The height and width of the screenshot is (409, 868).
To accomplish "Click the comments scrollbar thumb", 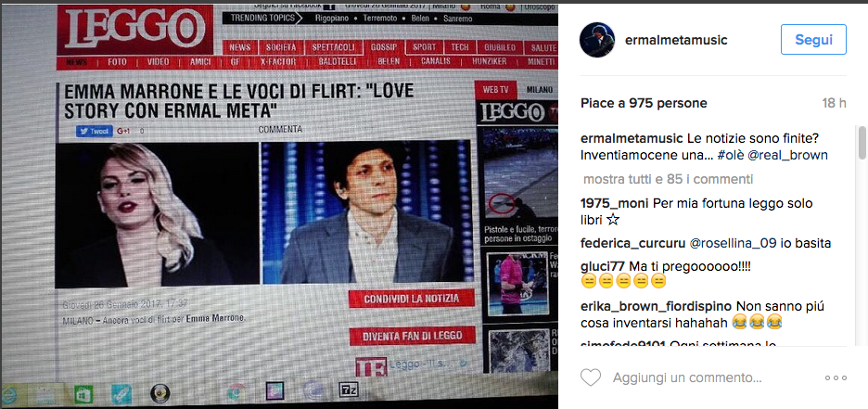I will pos(862,142).
